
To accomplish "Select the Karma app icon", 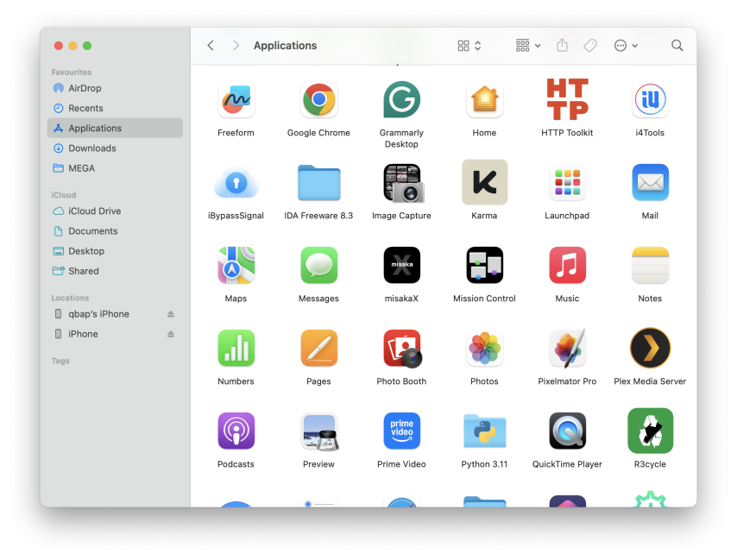I will coord(485,182).
